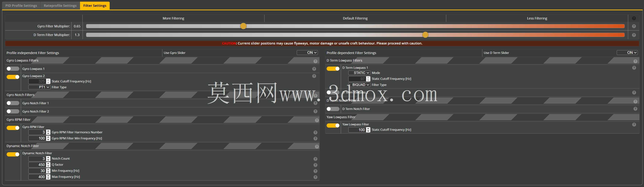
Task: Open D Term Lowpass 1 STATIC mode dropdown
Action: 359,73
